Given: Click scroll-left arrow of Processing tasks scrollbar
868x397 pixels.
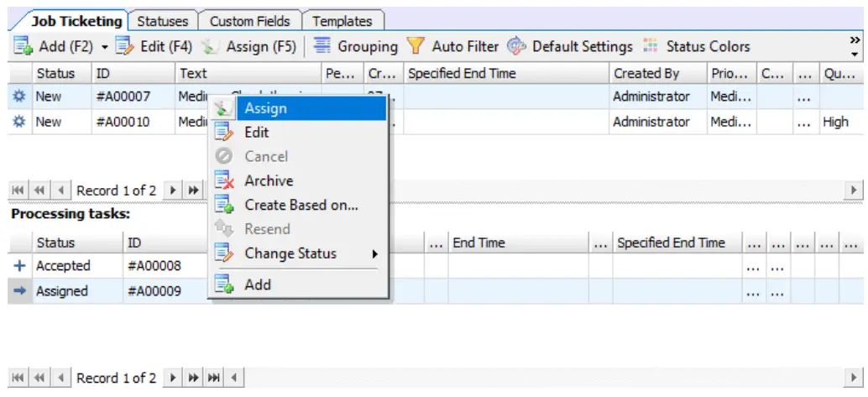Looking at the screenshot, I should tap(234, 379).
